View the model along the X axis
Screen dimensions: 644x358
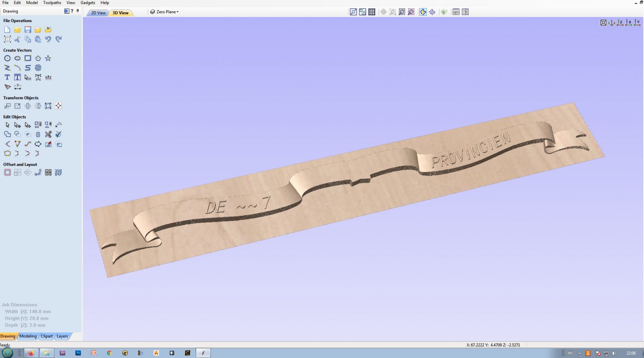pyautogui.click(x=629, y=23)
